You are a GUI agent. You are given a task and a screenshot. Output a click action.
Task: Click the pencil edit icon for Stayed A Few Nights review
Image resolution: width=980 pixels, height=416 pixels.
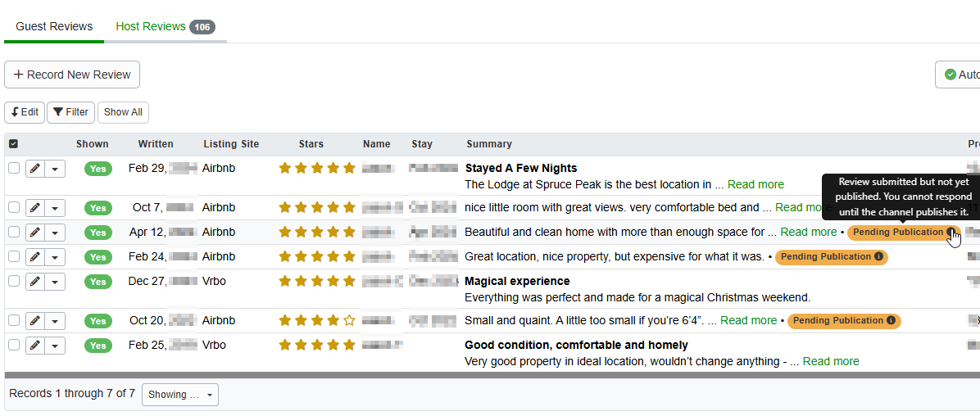tap(34, 168)
